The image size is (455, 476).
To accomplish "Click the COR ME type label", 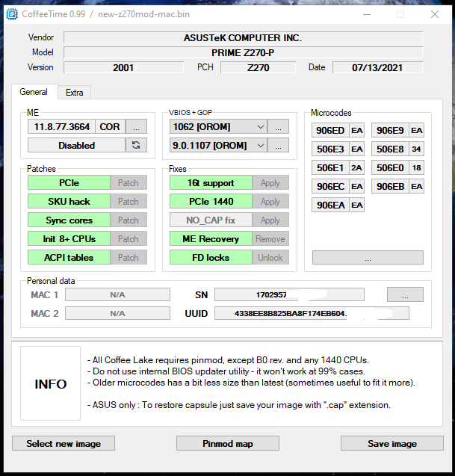I will pyautogui.click(x=110, y=126).
